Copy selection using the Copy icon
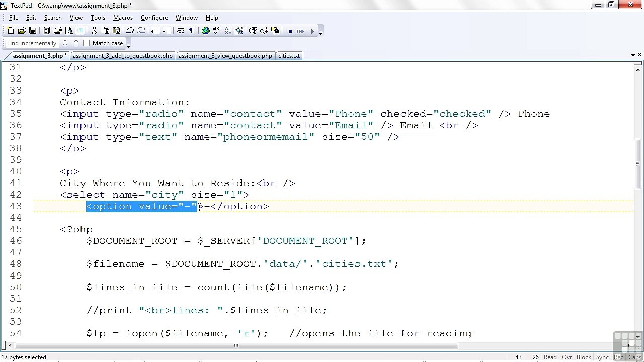Image resolution: width=644 pixels, height=362 pixels. pos(105,31)
